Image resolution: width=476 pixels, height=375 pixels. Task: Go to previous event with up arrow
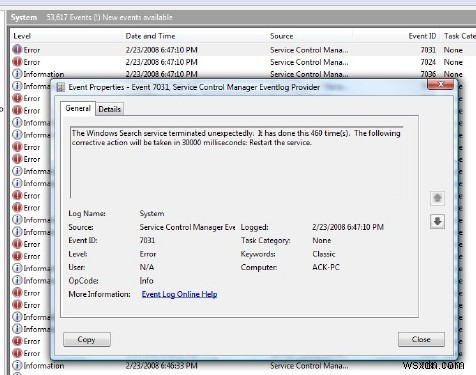click(x=437, y=198)
